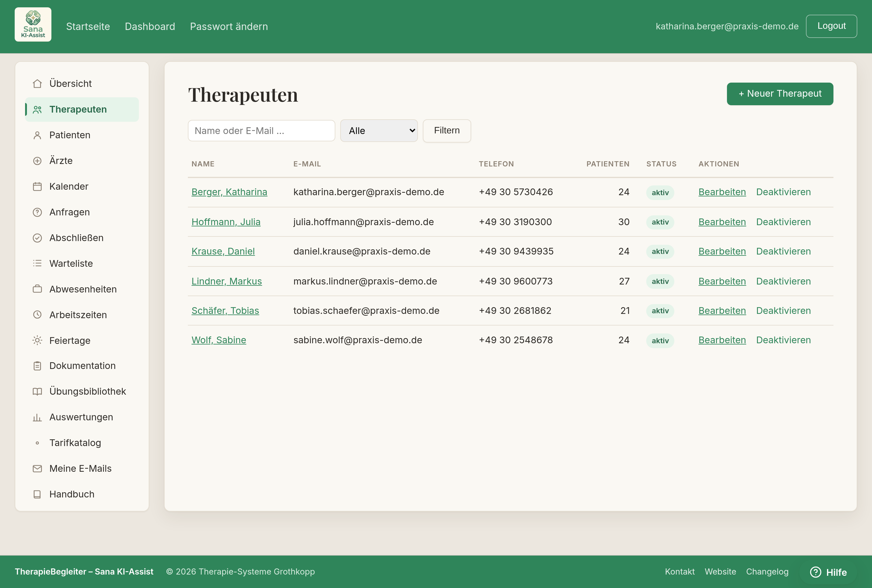
Task: Open the Hoffmann, Julia profile link
Action: pyautogui.click(x=226, y=222)
